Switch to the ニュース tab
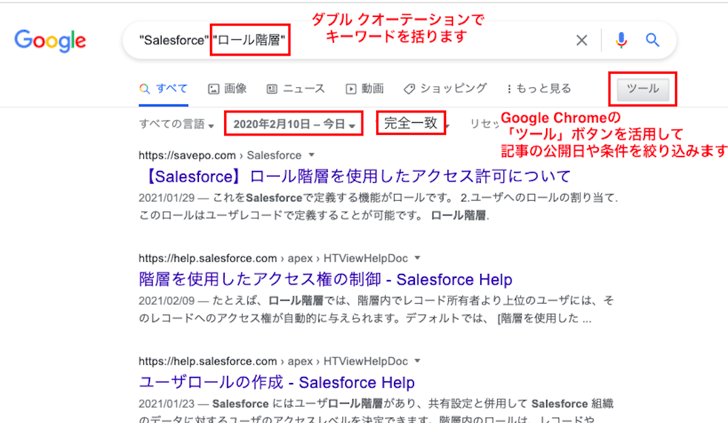Screen dimensions: 728x423 click(295, 89)
